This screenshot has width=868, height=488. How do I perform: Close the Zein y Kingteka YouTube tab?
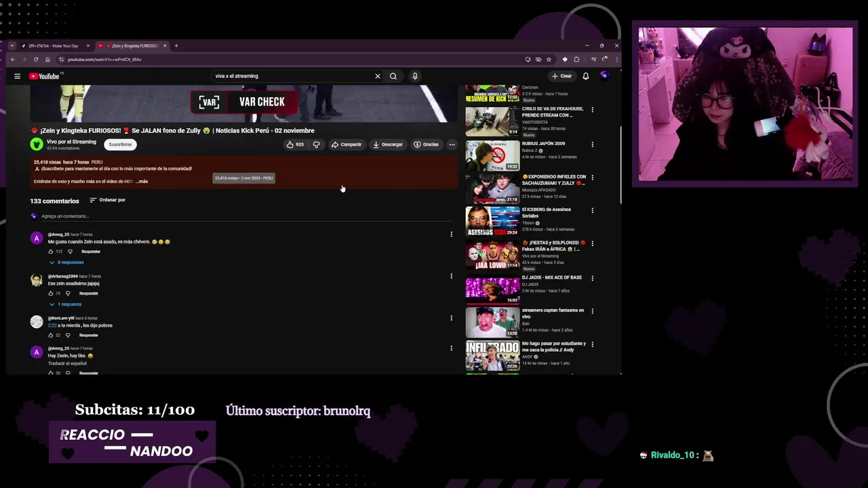163,45
